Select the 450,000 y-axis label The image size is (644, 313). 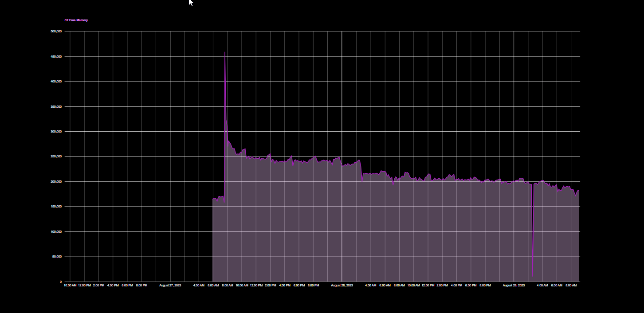click(x=56, y=57)
